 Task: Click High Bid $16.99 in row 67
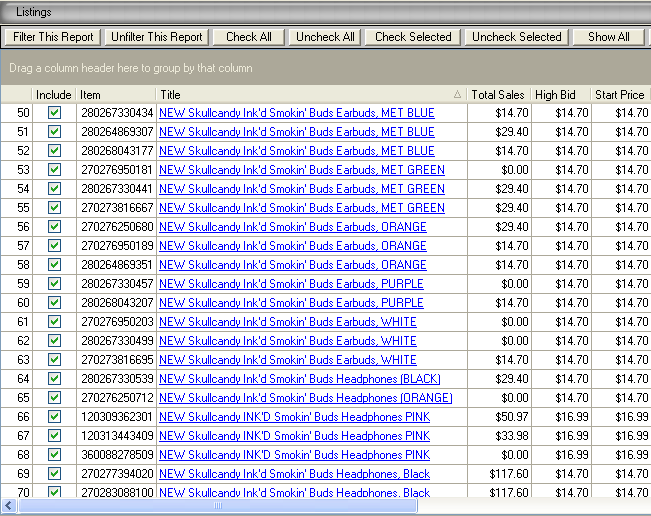pos(572,436)
